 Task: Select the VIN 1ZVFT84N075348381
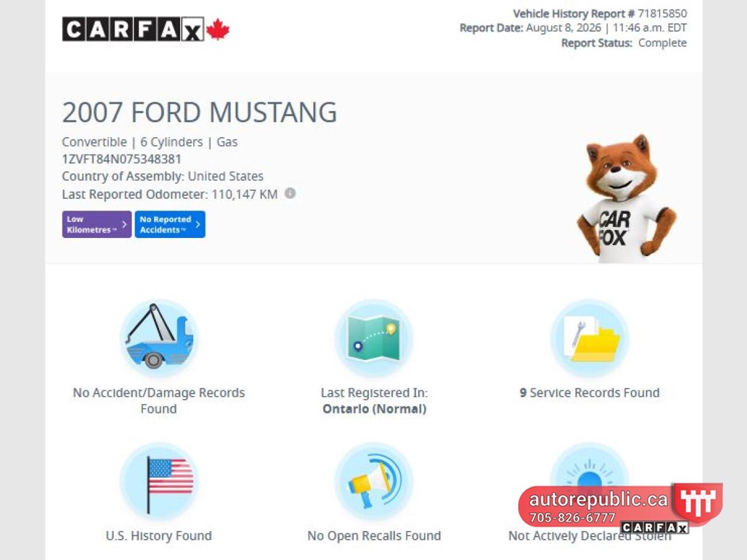coord(121,159)
